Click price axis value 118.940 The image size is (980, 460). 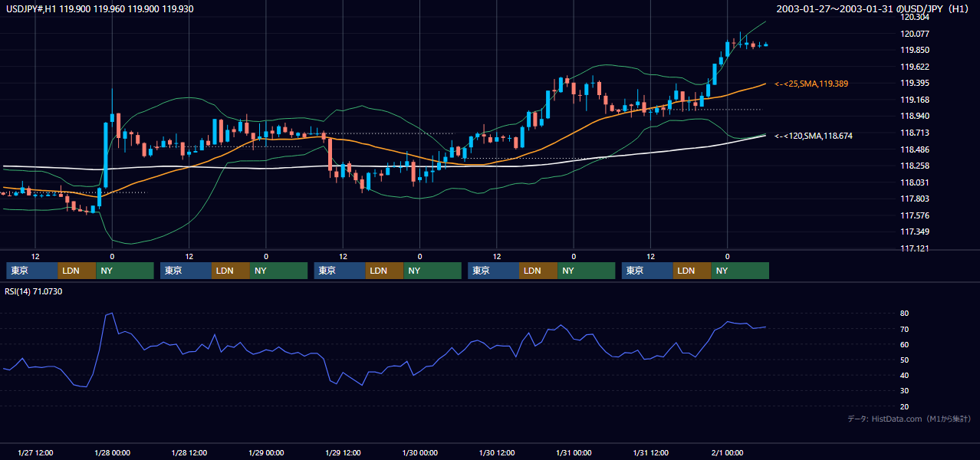(916, 116)
